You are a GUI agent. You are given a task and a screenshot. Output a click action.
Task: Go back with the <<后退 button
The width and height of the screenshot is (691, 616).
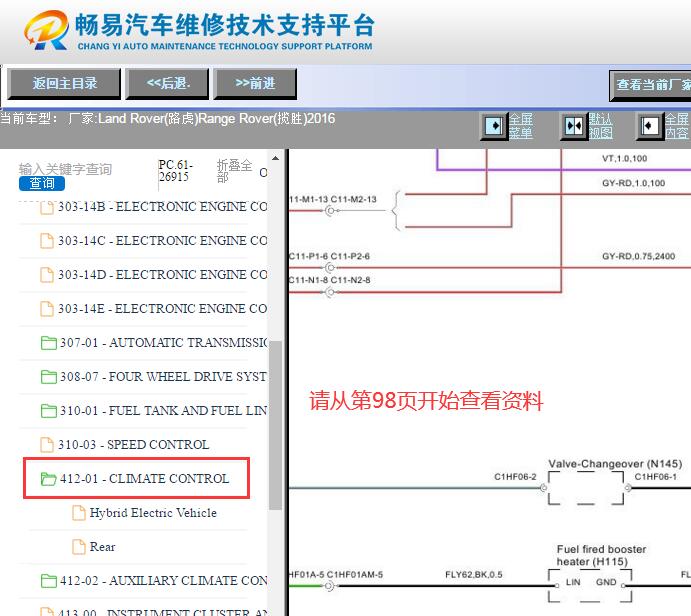pyautogui.click(x=167, y=83)
